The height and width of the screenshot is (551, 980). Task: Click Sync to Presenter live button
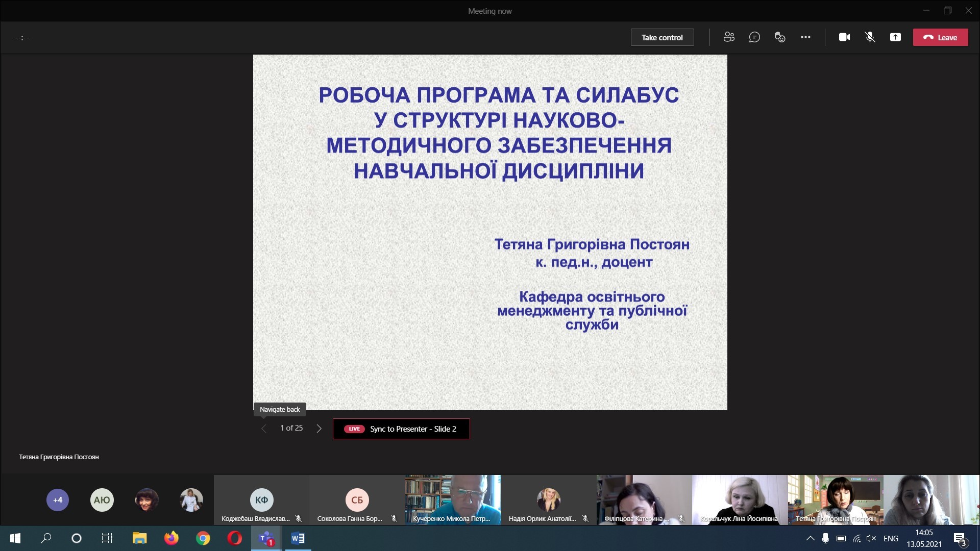401,429
